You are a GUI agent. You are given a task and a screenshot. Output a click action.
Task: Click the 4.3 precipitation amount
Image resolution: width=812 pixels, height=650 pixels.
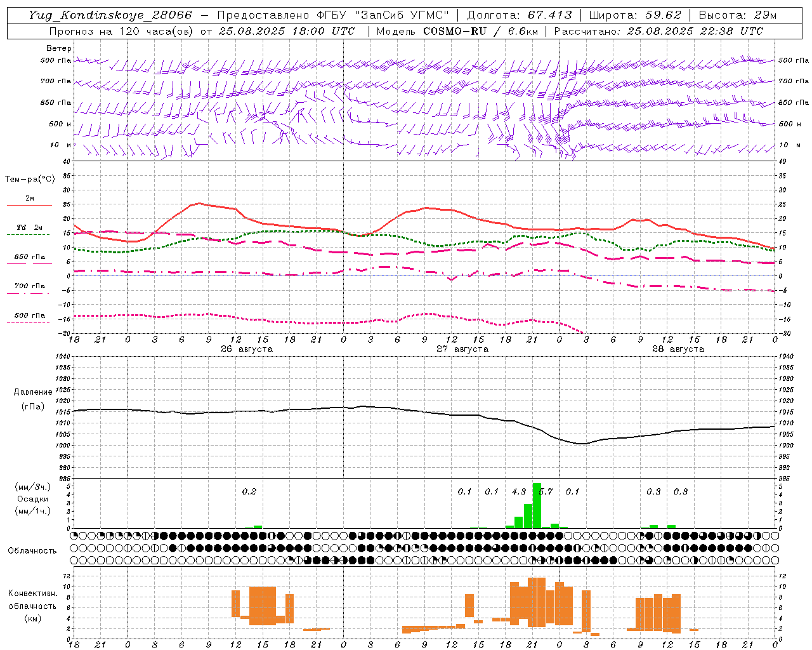[x=519, y=492]
